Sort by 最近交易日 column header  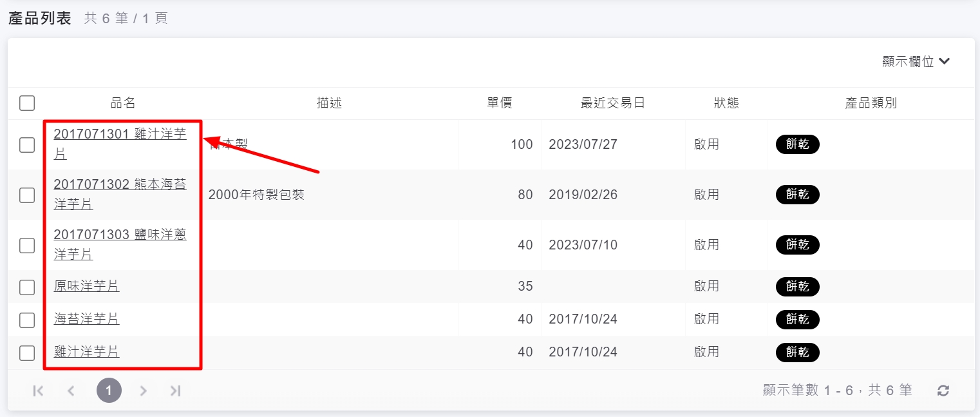point(612,103)
